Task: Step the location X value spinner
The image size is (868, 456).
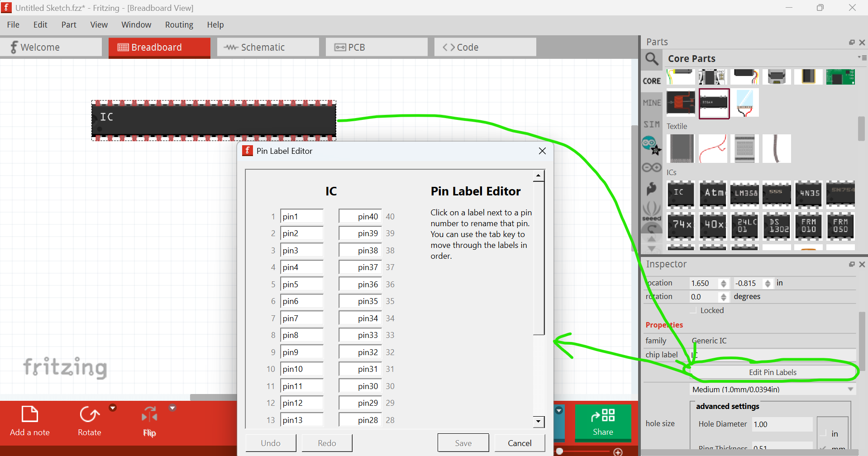Action: 724,283
